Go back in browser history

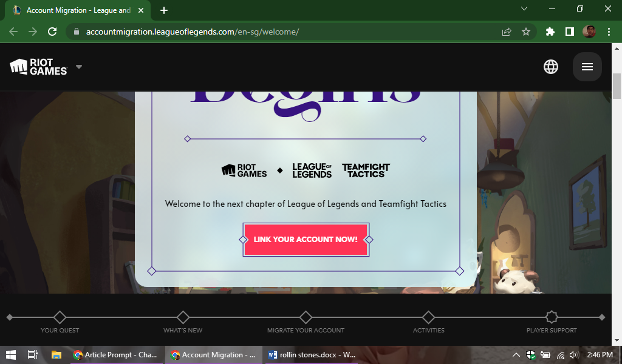click(x=13, y=32)
